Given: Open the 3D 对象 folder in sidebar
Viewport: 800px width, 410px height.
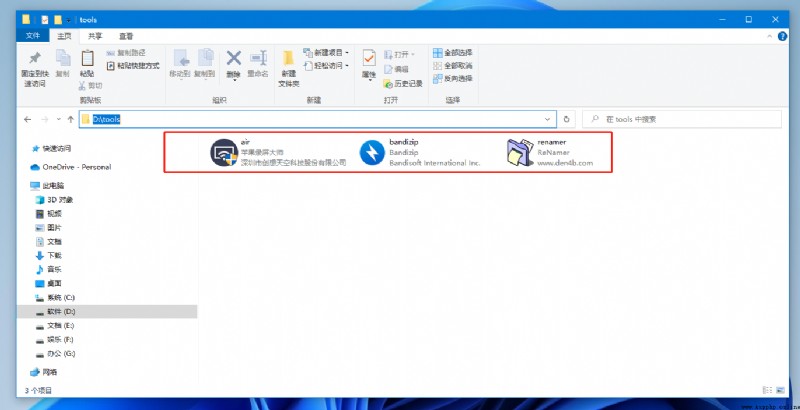Looking at the screenshot, I should [54, 199].
